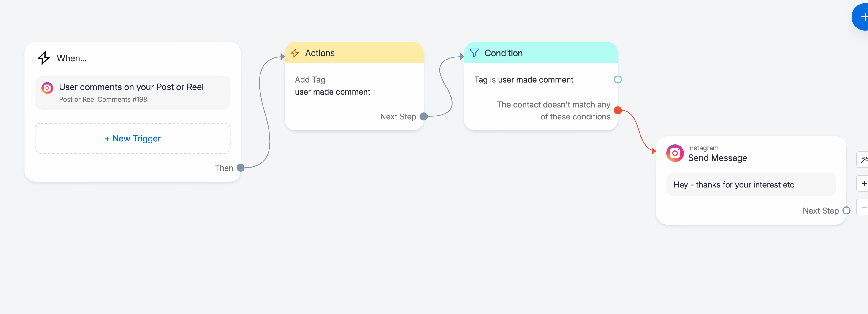Screen dimensions: 868x314
Task: Click the Actions lightning icon
Action: pos(295,53)
